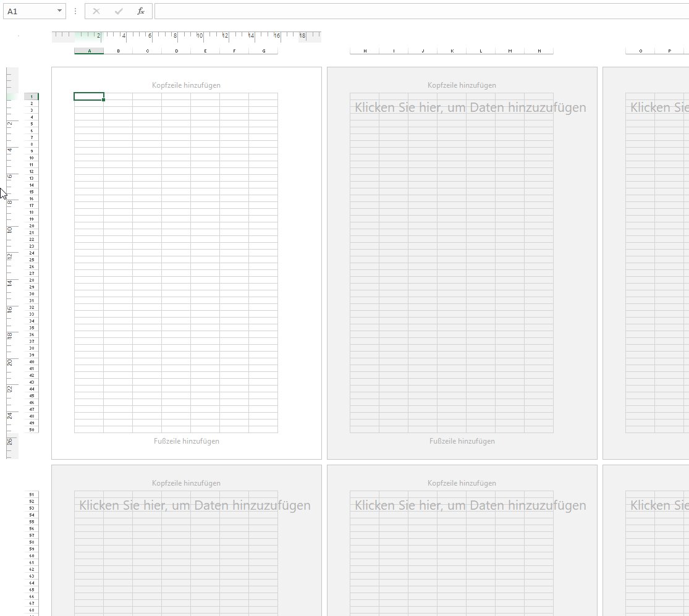Select column header O
The width and height of the screenshot is (689, 616).
point(640,51)
